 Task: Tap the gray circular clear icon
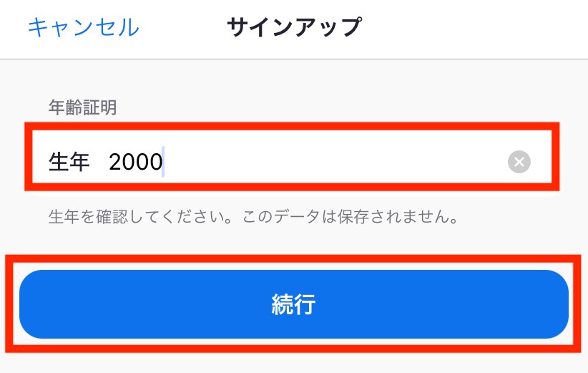(x=519, y=162)
